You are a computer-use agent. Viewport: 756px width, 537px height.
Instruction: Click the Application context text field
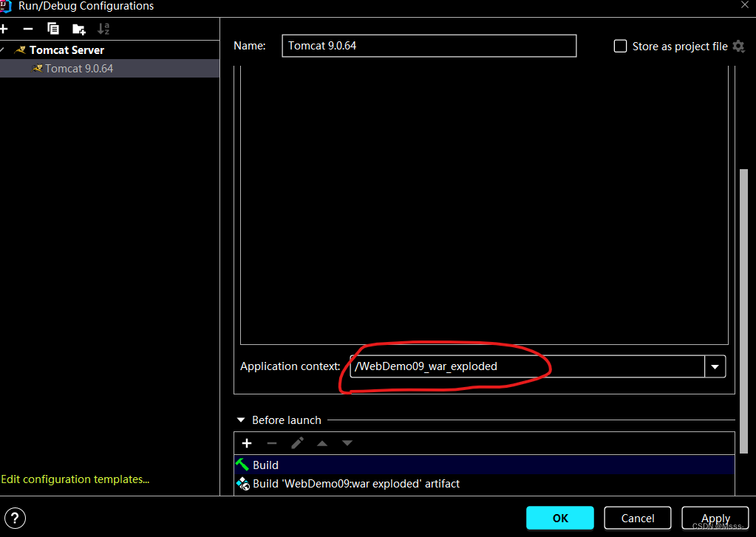click(527, 366)
